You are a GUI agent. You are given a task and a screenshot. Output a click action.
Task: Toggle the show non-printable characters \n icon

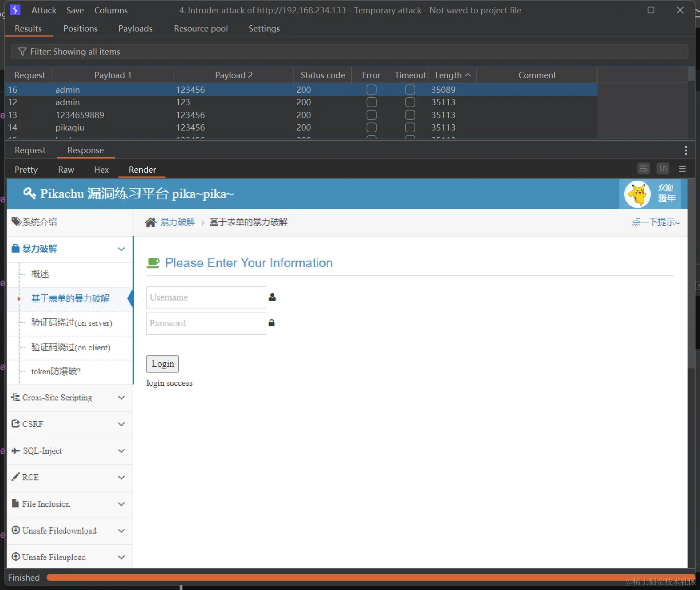(x=663, y=169)
